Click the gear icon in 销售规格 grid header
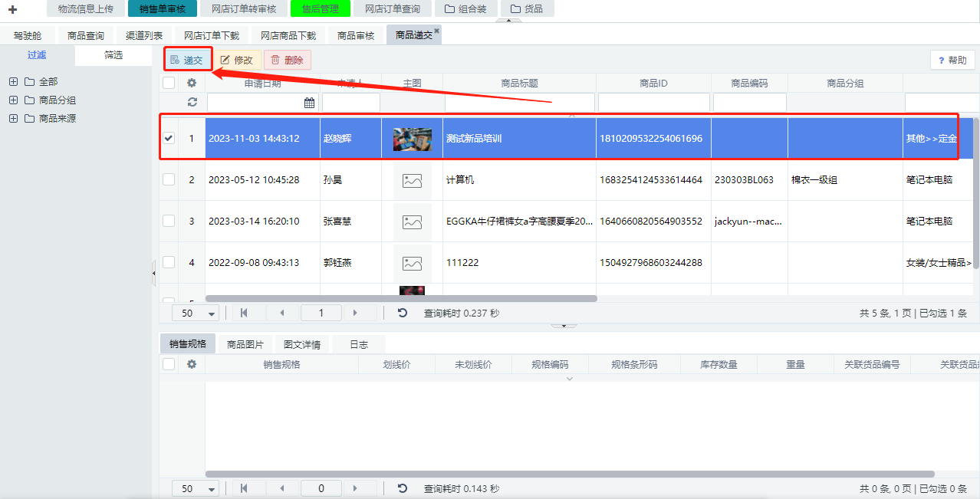 coord(192,364)
